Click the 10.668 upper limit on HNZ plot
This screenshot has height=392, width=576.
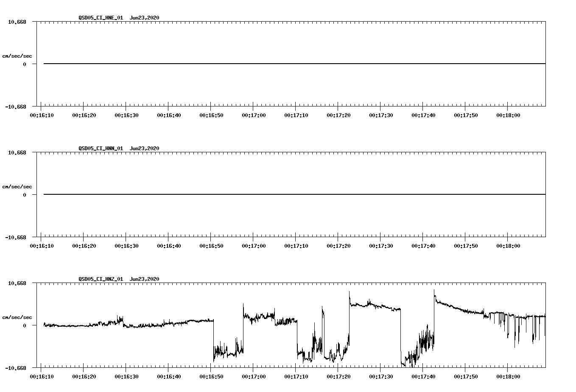[17, 283]
